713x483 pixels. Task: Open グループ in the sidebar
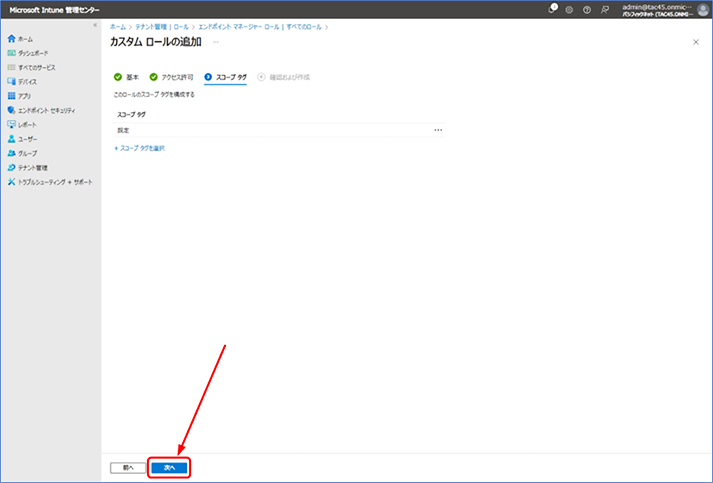click(x=22, y=153)
